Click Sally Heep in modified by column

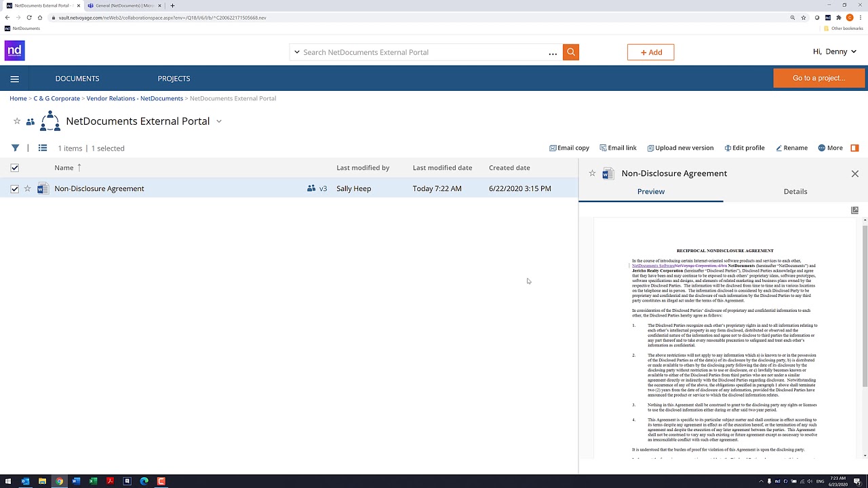(353, 188)
